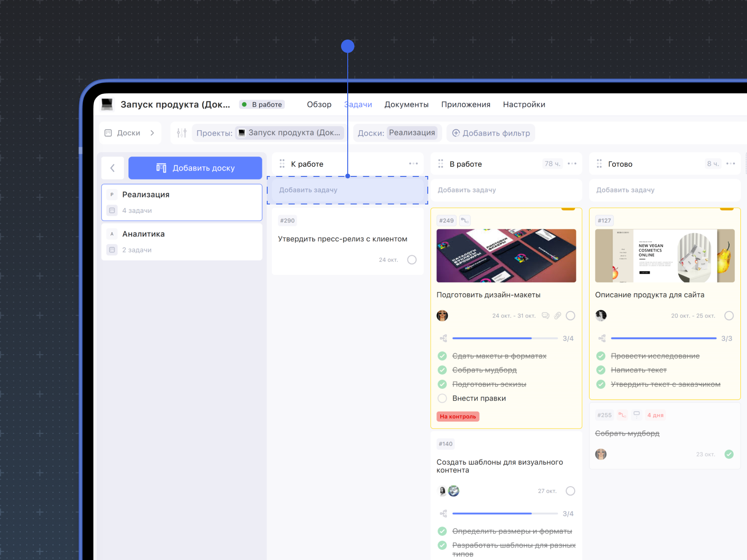The height and width of the screenshot is (560, 747).
Task: Check the Внести правки subtask
Action: [x=442, y=398]
